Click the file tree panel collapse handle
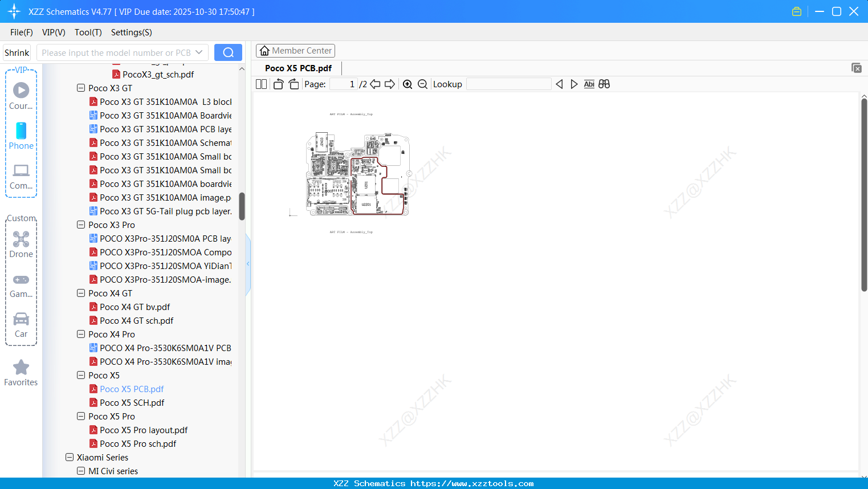This screenshot has height=489, width=868. [x=248, y=264]
